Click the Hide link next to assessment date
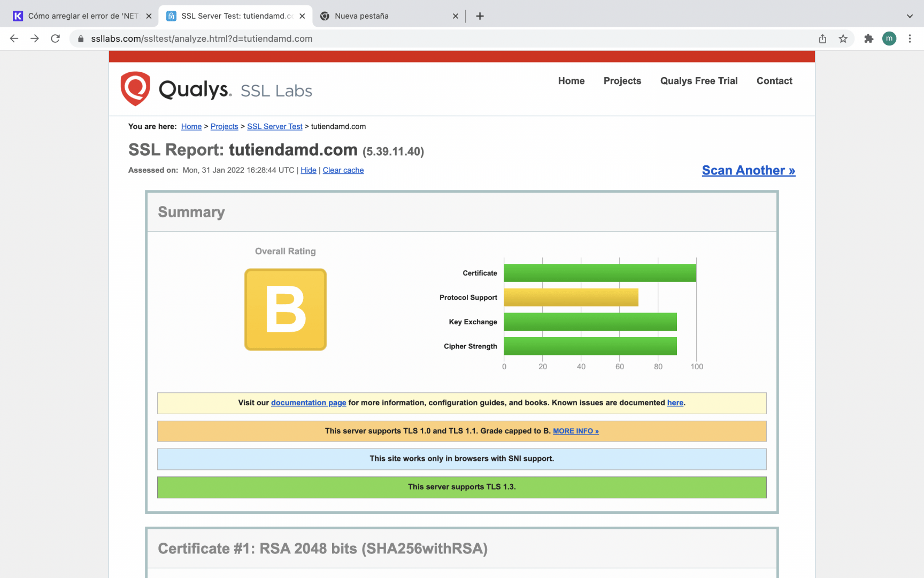Image resolution: width=924 pixels, height=578 pixels. (309, 170)
